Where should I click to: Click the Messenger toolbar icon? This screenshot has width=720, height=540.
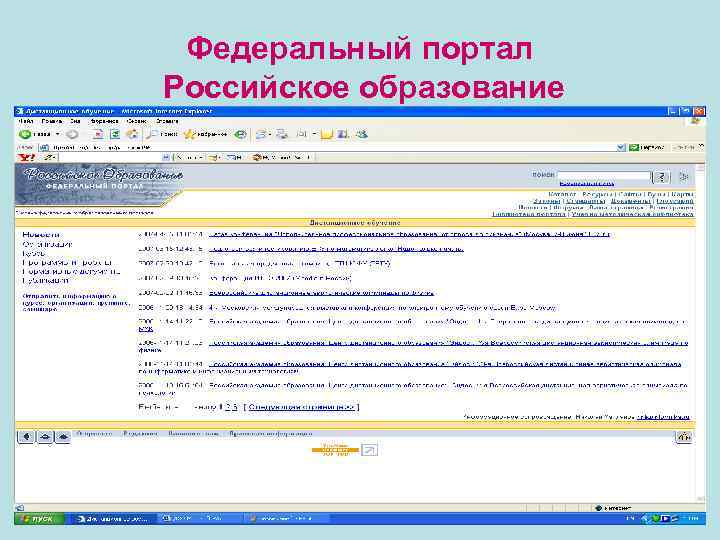(362, 134)
